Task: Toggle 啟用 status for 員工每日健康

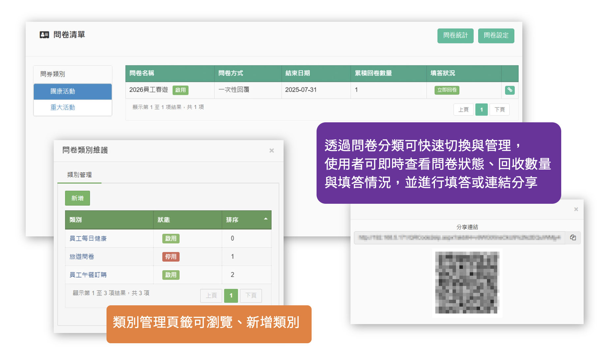Action: 170,238
